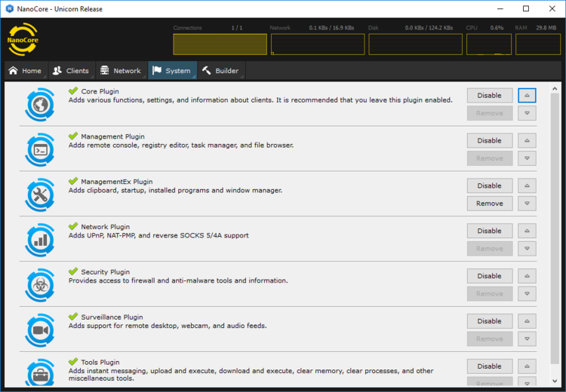Click the Core Plugin globe icon
The width and height of the screenshot is (566, 392).
pos(40,105)
